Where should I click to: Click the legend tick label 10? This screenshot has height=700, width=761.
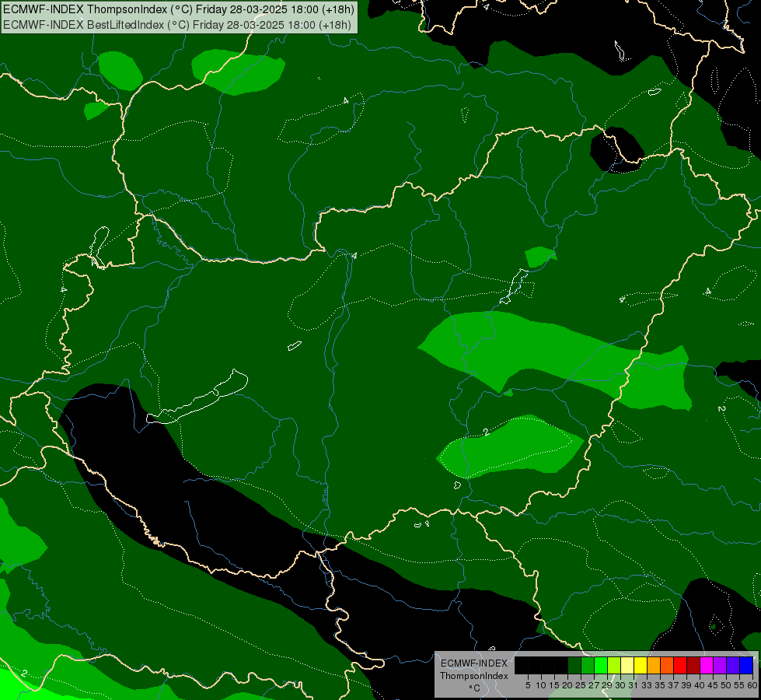point(541,685)
